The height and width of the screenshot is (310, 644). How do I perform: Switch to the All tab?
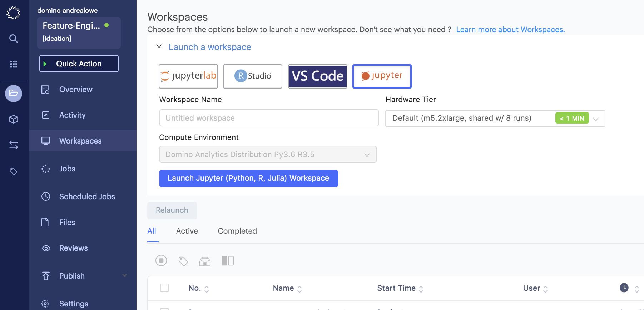(152, 231)
